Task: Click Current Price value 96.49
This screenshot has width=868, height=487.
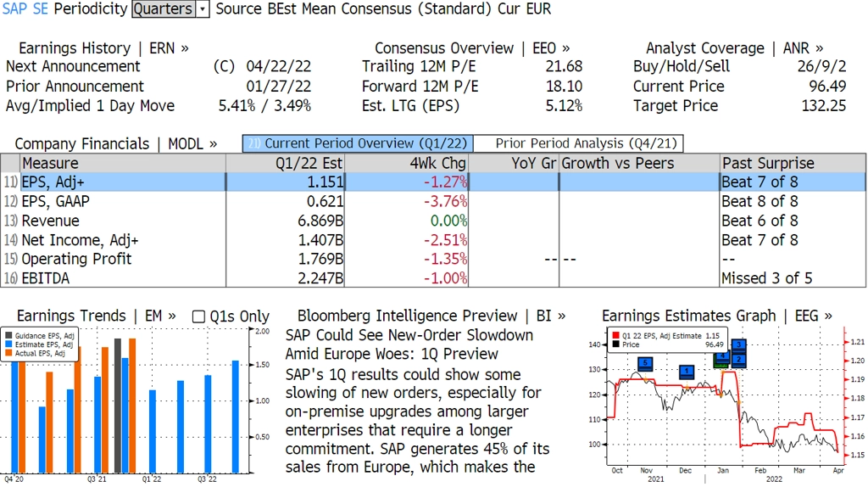Action: 827,87
